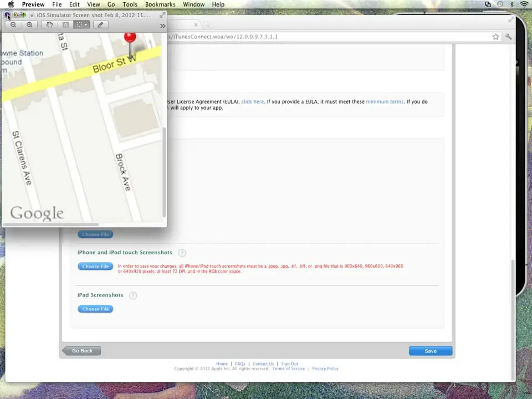Select the Text selection tool in Preview
532x399 pixels.
click(x=65, y=25)
